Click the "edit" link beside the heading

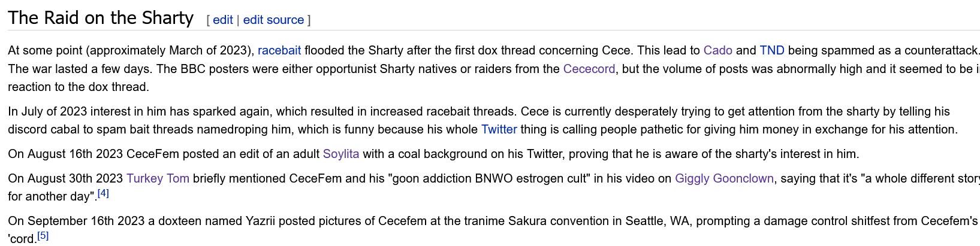tap(222, 20)
